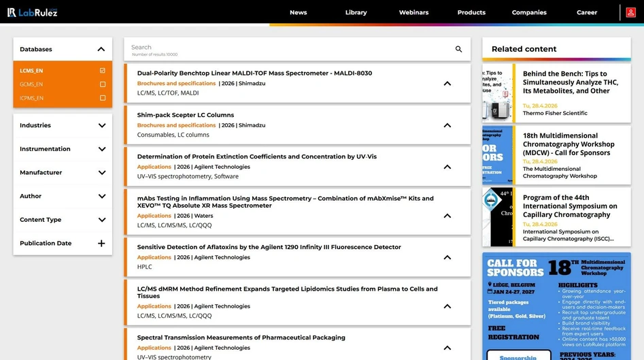This screenshot has width=644, height=360.
Task: Go to the Library menu
Action: [356, 12]
